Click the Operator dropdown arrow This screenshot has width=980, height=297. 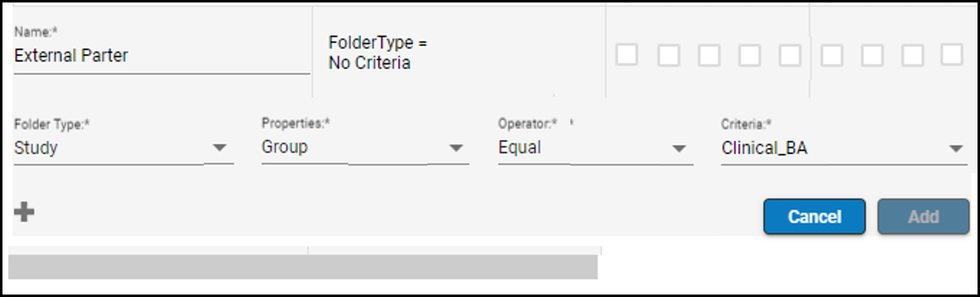coord(679,147)
